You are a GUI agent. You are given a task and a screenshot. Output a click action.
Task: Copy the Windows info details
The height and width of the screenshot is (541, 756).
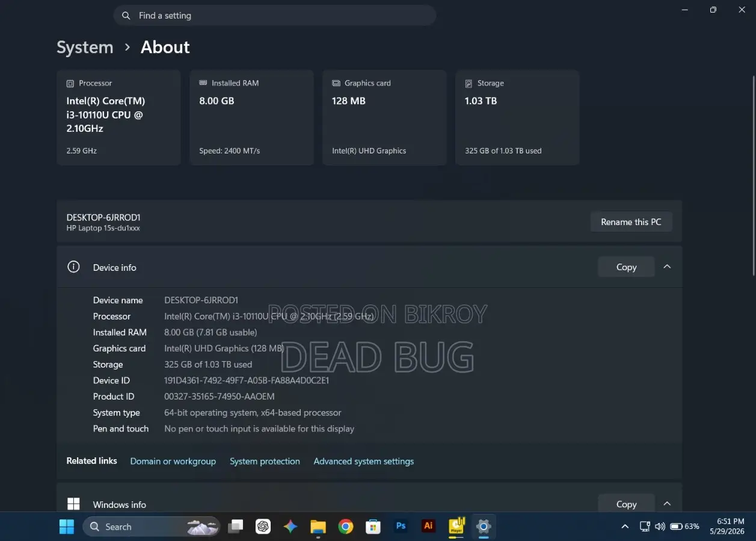[x=626, y=504]
